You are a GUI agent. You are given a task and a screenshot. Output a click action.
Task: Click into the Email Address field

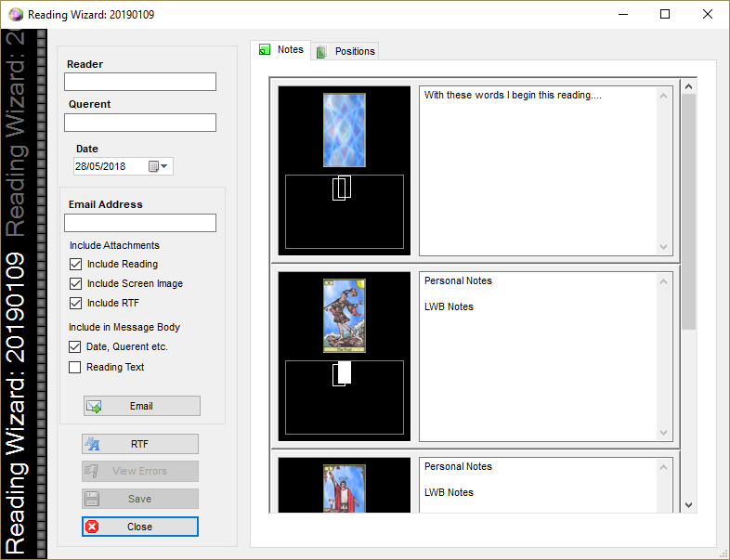tap(140, 223)
